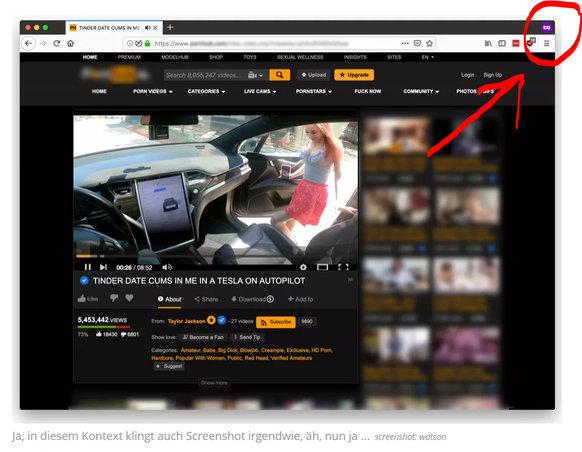Report the video with the flag icon
582x452 pixels.
click(350, 281)
